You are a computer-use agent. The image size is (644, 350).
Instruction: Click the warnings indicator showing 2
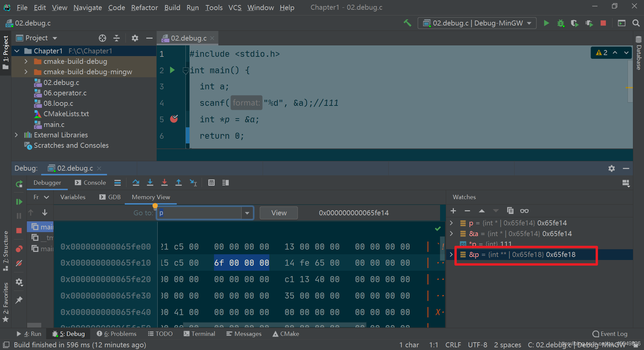click(602, 52)
